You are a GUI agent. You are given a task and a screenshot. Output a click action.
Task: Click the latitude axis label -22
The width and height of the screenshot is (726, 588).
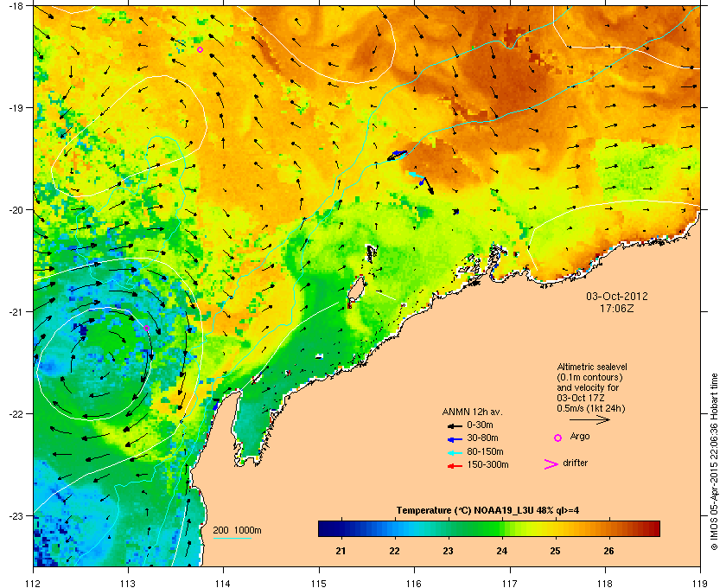point(16,414)
